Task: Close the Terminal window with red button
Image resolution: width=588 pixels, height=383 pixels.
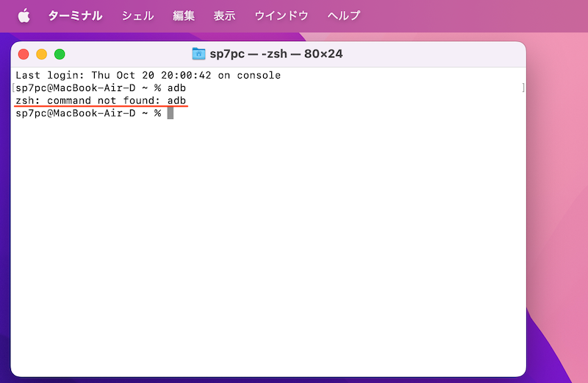Action: [24, 54]
